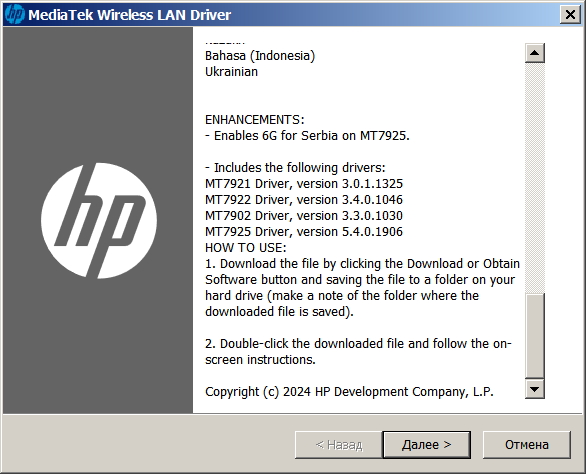Click the Bahasa (Indonesia) entry
Image resolution: width=586 pixels, height=474 pixels.
(x=260, y=56)
